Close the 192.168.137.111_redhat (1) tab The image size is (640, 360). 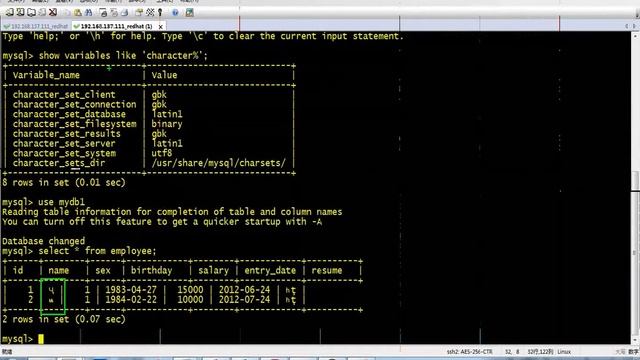pos(161,27)
